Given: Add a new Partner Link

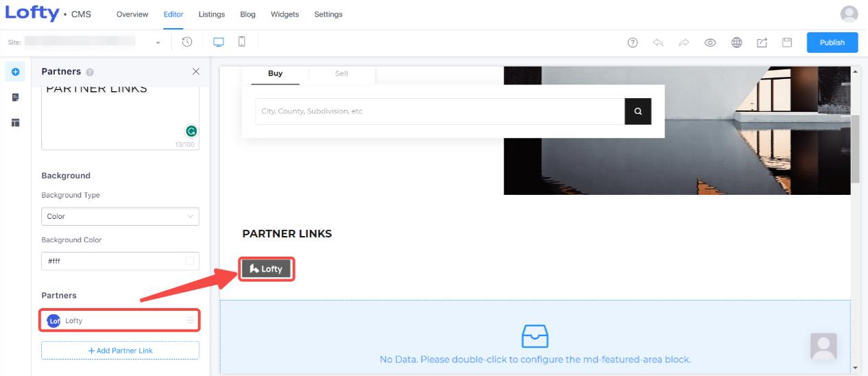Looking at the screenshot, I should (120, 351).
